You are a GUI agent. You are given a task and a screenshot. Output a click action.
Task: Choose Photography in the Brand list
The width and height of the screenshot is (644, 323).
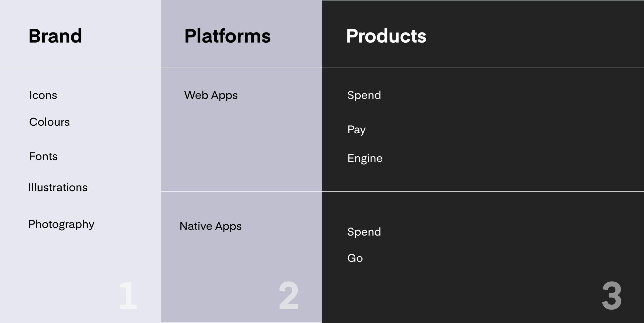(61, 224)
